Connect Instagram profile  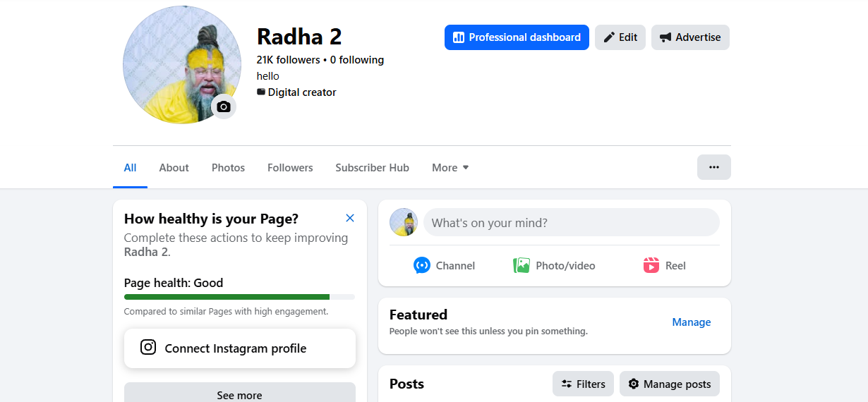[240, 348]
